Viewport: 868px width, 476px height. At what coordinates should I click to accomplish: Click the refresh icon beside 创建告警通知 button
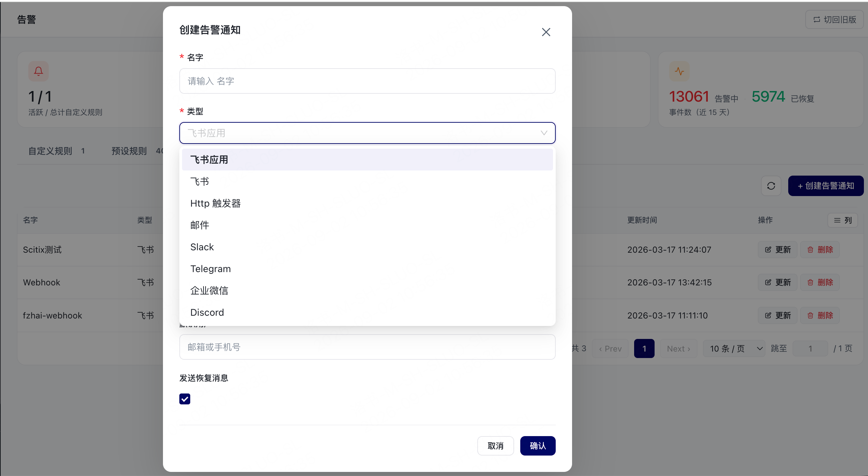point(771,186)
